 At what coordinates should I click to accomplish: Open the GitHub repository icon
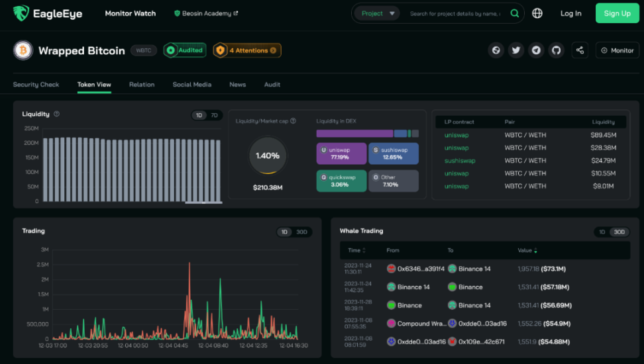pyautogui.click(x=556, y=50)
